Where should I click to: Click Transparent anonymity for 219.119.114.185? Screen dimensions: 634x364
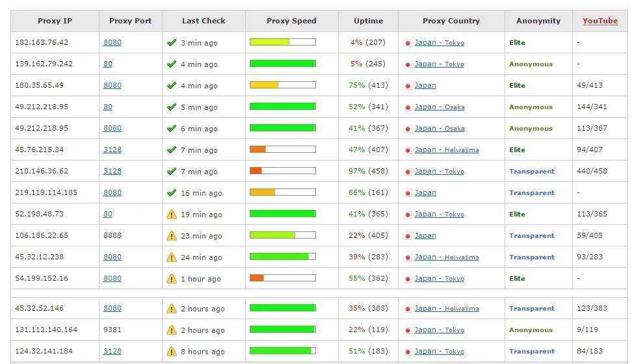(532, 192)
